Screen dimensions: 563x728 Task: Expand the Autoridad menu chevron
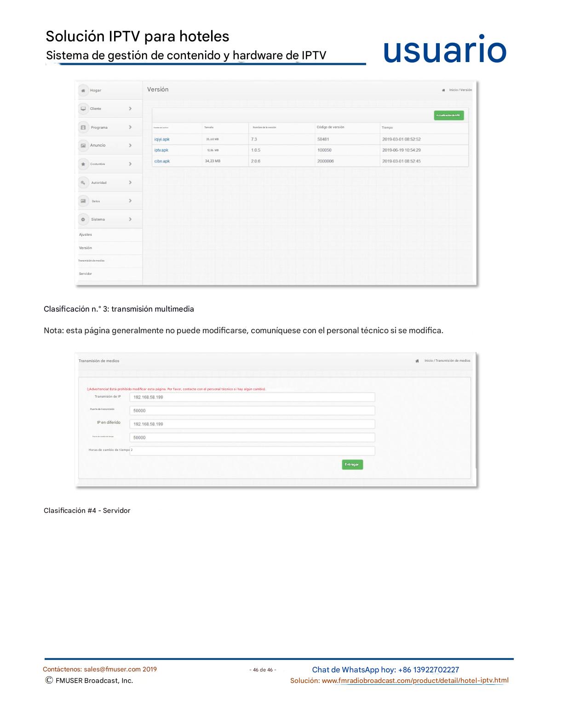pyautogui.click(x=130, y=182)
